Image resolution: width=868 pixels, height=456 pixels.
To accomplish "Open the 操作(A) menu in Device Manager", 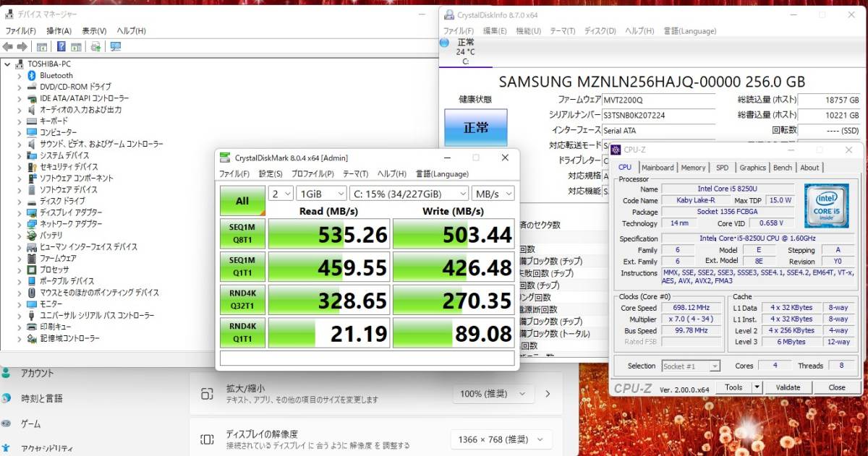I will coord(59,31).
